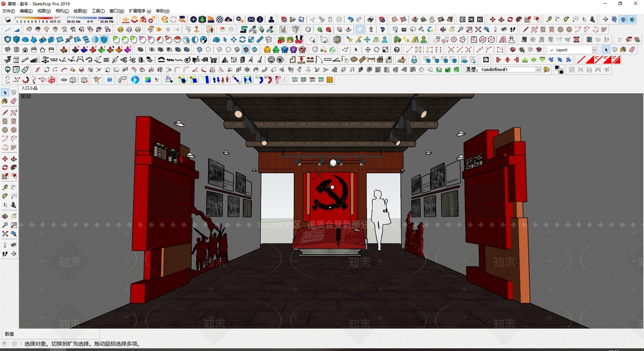644x351 pixels.
Task: Click the Section Plane tool in left palette
Action: click(14, 254)
